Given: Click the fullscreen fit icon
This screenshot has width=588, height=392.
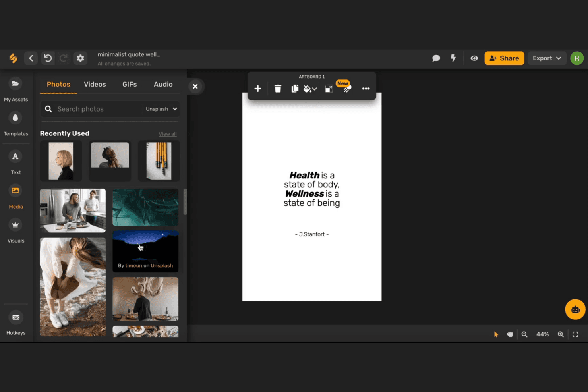Looking at the screenshot, I should point(575,334).
